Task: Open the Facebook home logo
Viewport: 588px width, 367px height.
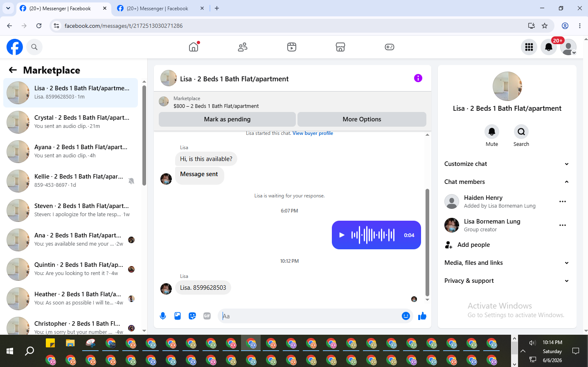Action: tap(15, 47)
